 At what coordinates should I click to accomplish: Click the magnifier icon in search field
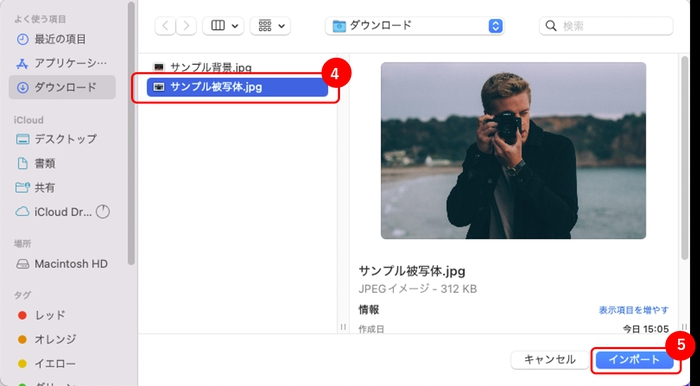point(551,26)
